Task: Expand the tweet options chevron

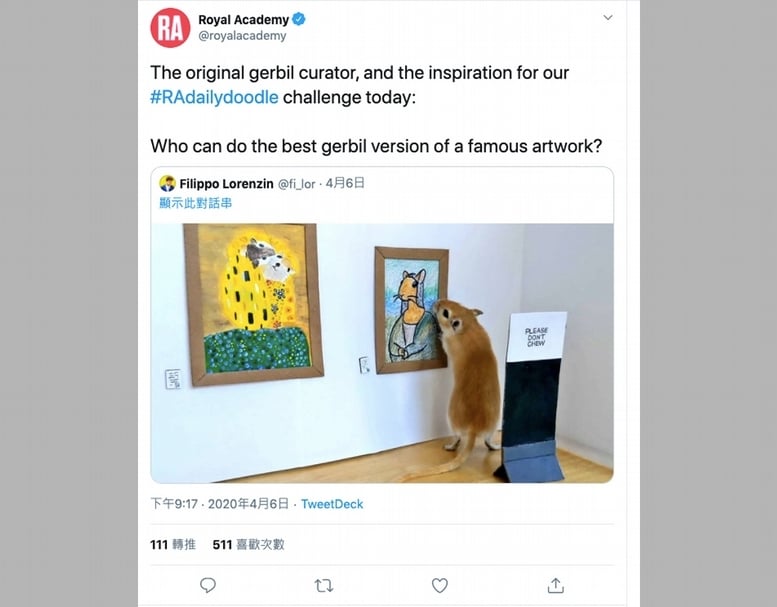Action: coord(608,18)
